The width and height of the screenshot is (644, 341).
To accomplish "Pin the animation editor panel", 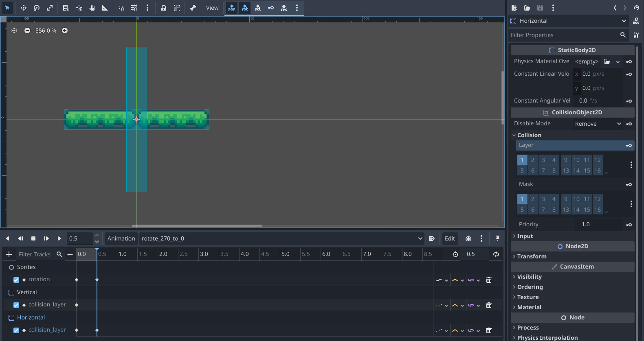I will pyautogui.click(x=497, y=238).
